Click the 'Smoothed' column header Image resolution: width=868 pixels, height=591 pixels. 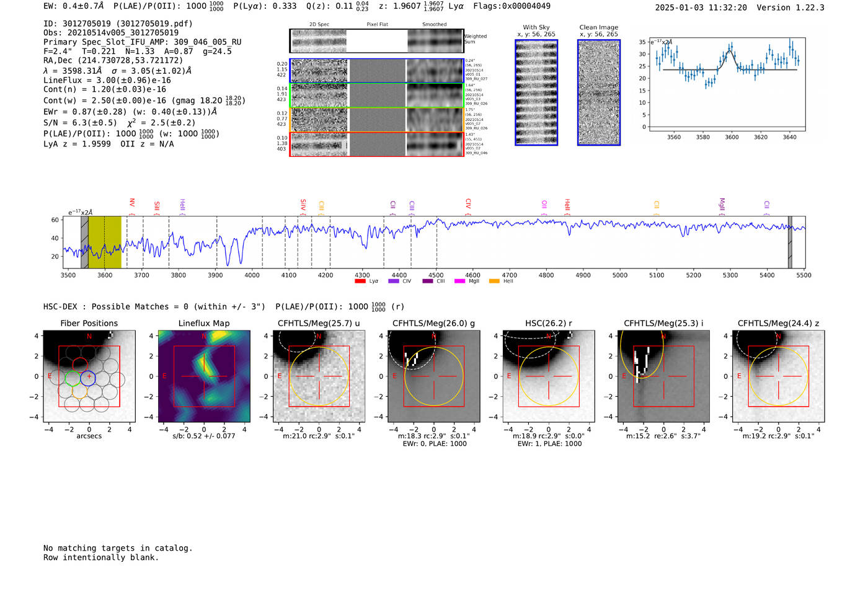pos(435,25)
